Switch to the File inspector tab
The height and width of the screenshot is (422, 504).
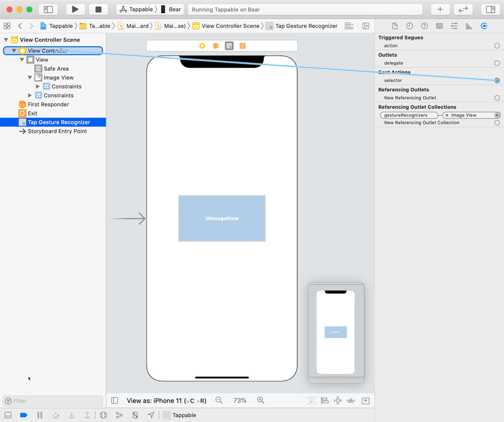[x=395, y=26]
